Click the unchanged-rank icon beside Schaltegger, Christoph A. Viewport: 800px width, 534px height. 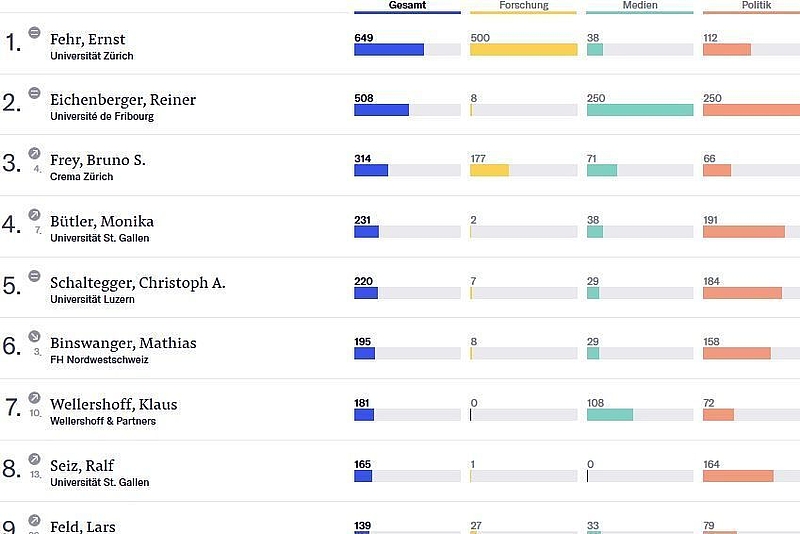tap(35, 276)
